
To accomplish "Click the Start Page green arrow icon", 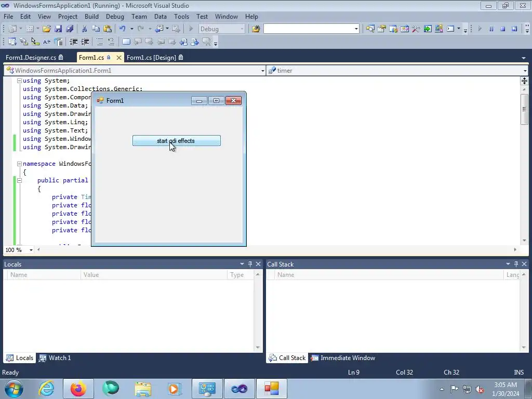I will pyautogui.click(x=428, y=29).
